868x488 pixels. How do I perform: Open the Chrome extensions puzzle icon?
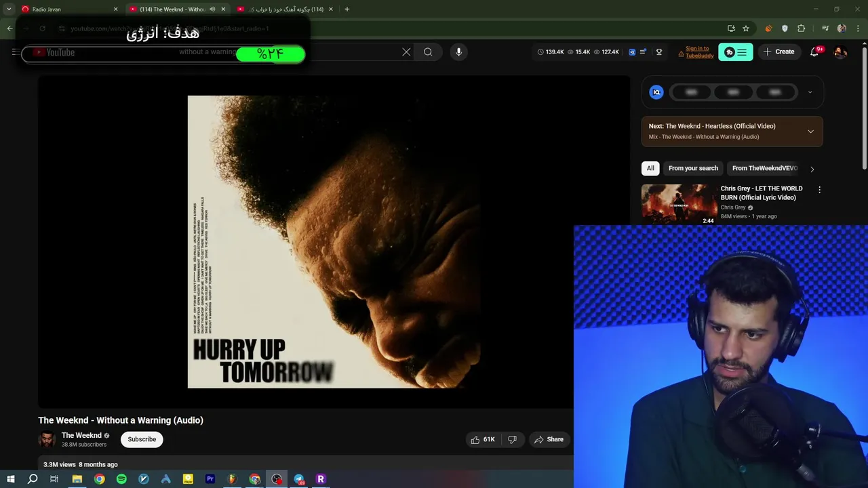(802, 28)
